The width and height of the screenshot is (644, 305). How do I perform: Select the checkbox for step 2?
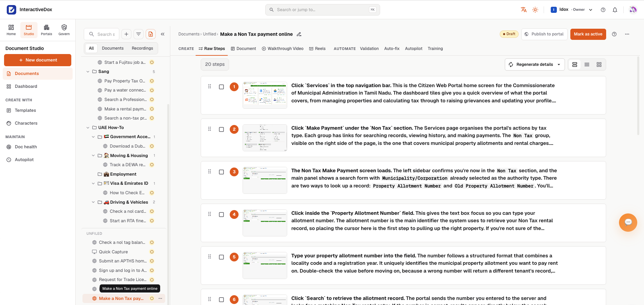point(221,129)
